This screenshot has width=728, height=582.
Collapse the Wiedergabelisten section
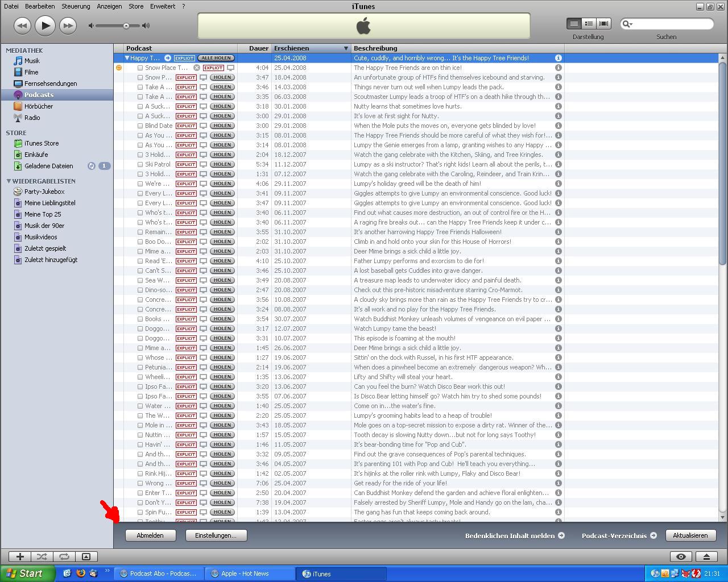pyautogui.click(x=9, y=181)
